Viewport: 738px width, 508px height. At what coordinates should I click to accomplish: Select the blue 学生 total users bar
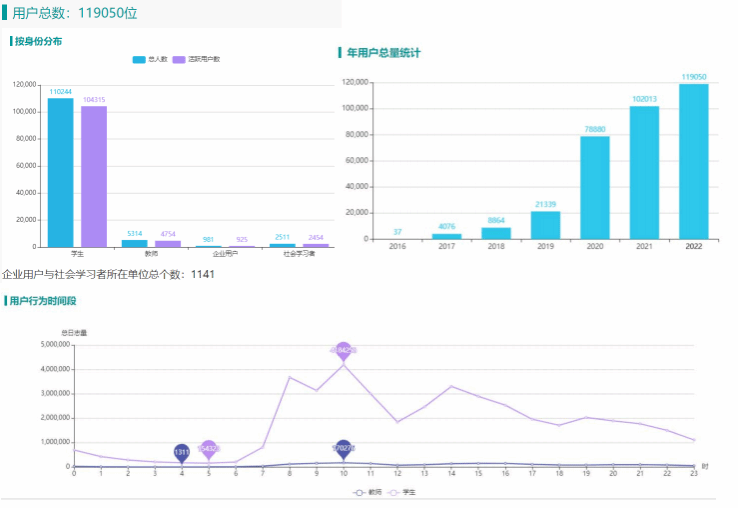pos(60,172)
